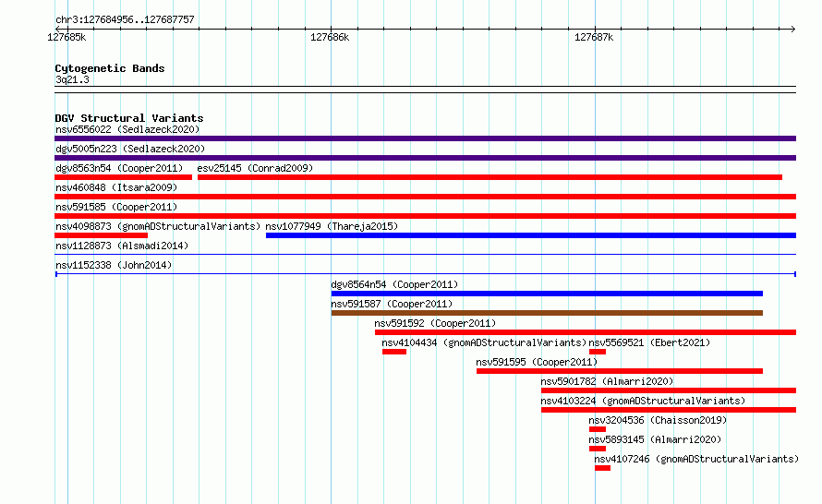The height and width of the screenshot is (504, 822).
Task: Click the blue bar under dgv8564n54
Action: click(x=547, y=294)
